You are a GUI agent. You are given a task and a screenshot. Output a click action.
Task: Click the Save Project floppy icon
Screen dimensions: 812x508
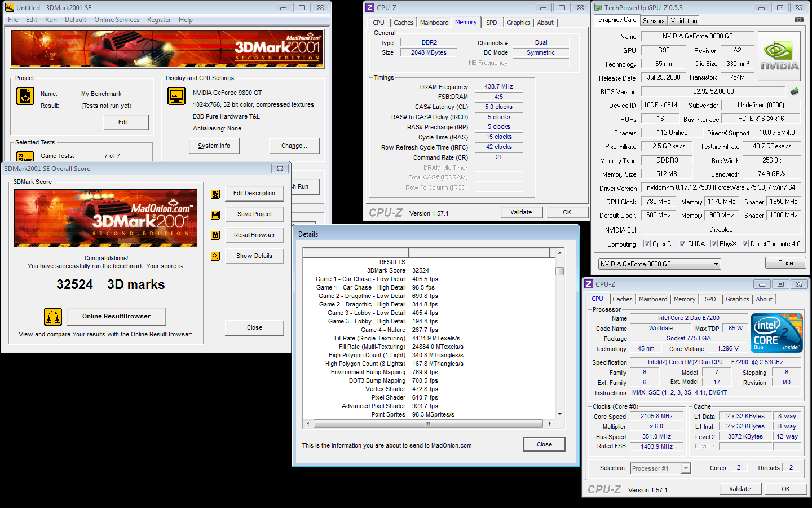pos(215,214)
